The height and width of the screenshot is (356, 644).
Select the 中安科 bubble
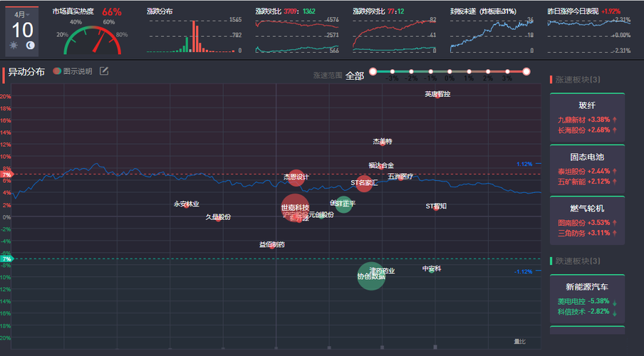coord(432,270)
